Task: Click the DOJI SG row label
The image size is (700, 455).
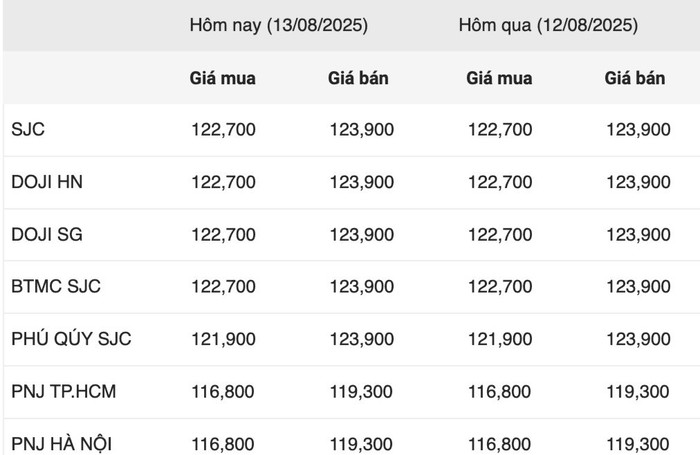Action: pos(47,234)
